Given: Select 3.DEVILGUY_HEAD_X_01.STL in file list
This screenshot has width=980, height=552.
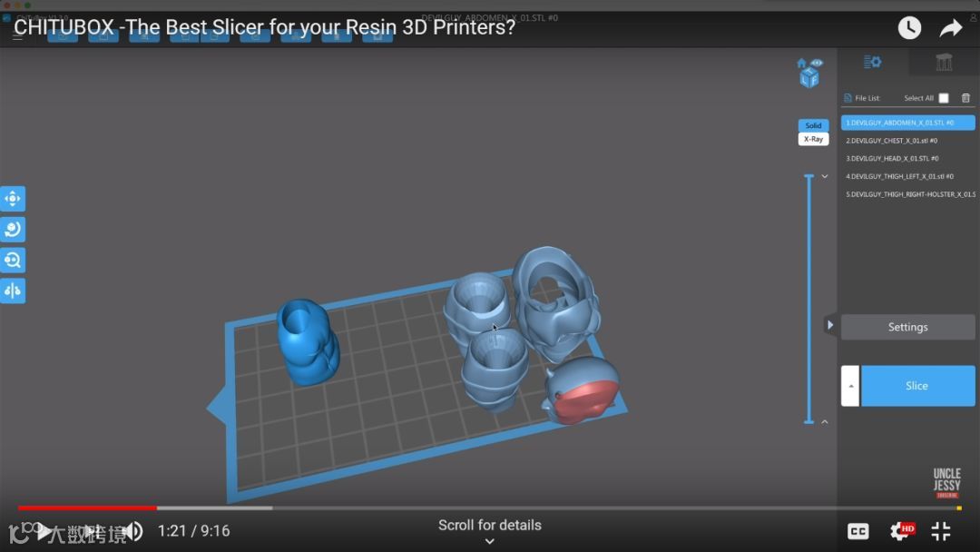Looking at the screenshot, I should pos(907,158).
